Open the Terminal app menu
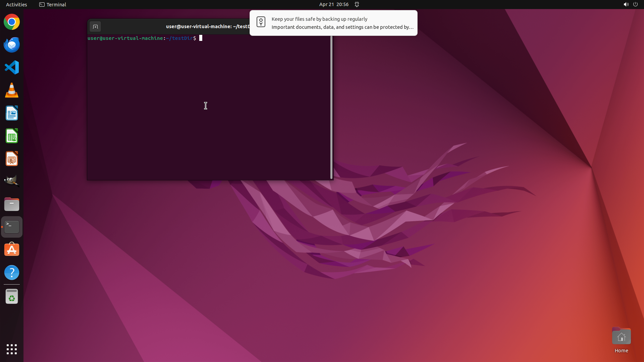This screenshot has height=362, width=644. pos(53,4)
